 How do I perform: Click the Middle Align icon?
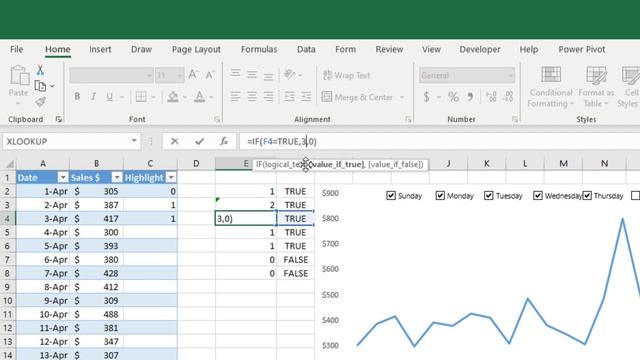point(252,74)
